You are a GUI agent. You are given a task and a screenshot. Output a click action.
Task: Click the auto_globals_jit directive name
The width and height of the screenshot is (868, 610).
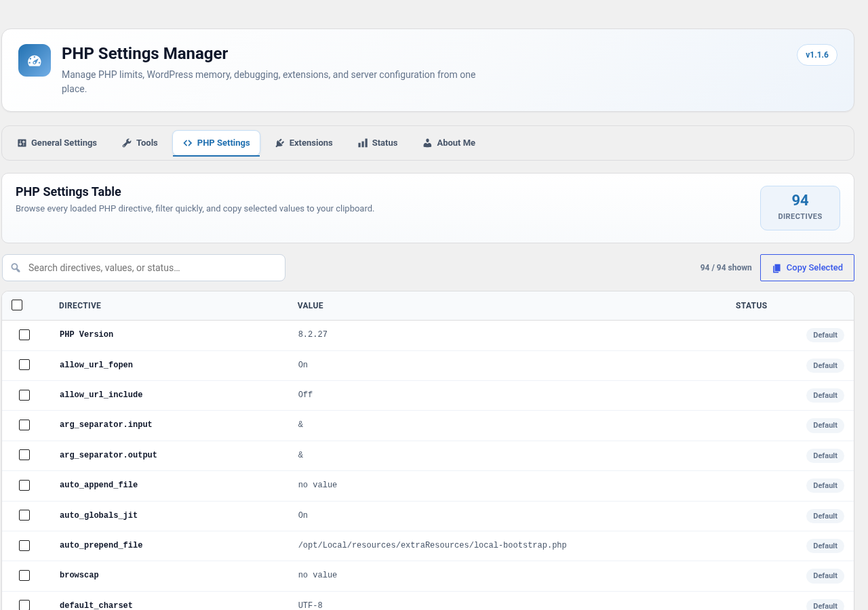[x=98, y=515]
